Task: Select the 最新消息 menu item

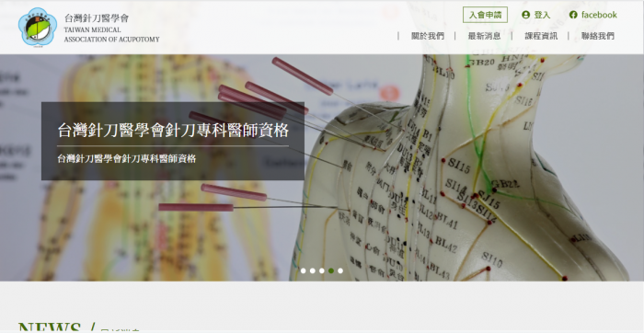Action: pos(484,36)
